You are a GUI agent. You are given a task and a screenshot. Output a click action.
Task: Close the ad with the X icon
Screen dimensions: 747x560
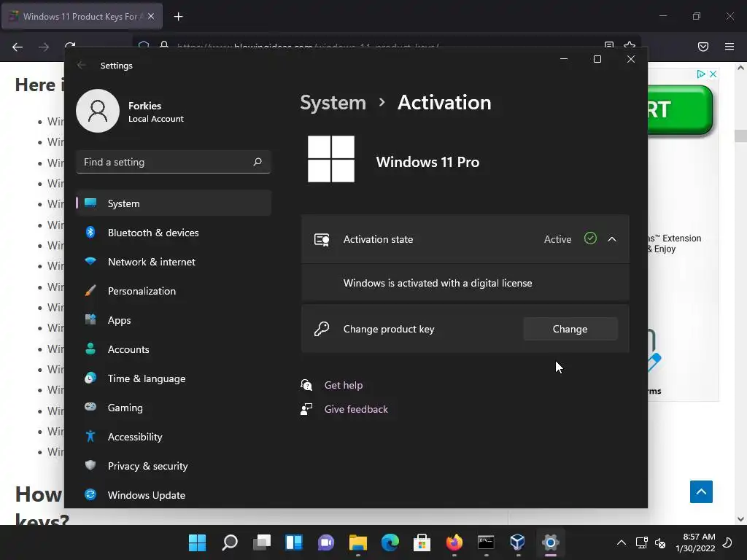click(x=713, y=74)
